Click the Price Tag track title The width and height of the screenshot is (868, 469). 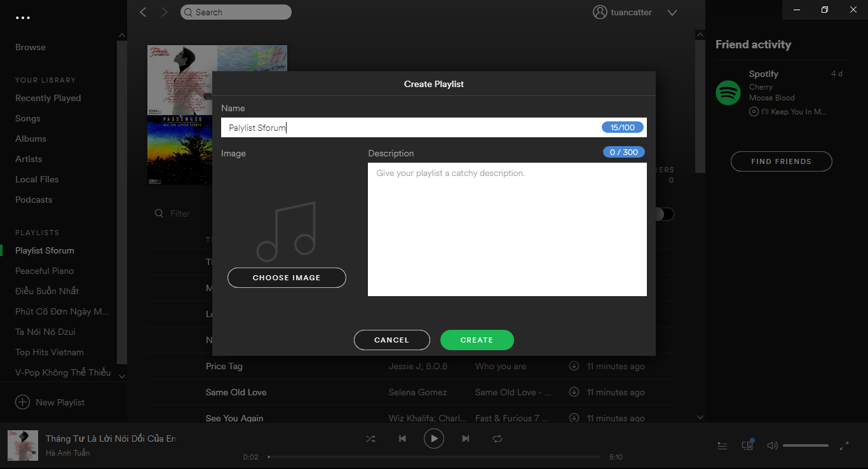(x=224, y=366)
